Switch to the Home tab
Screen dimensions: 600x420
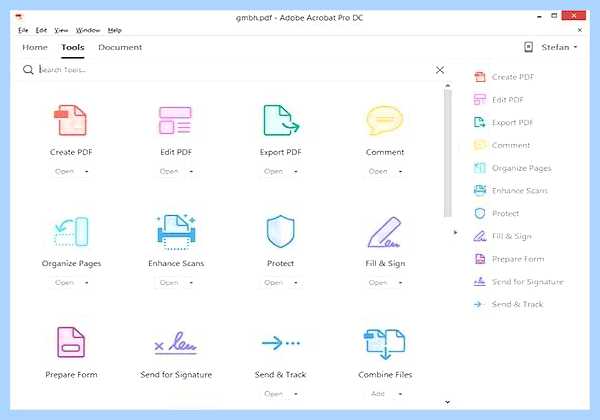(35, 47)
